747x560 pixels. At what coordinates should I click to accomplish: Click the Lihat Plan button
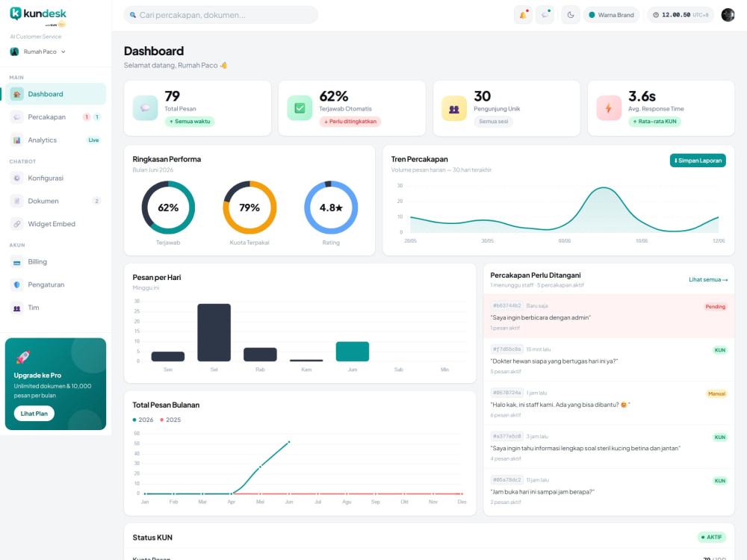(x=34, y=414)
